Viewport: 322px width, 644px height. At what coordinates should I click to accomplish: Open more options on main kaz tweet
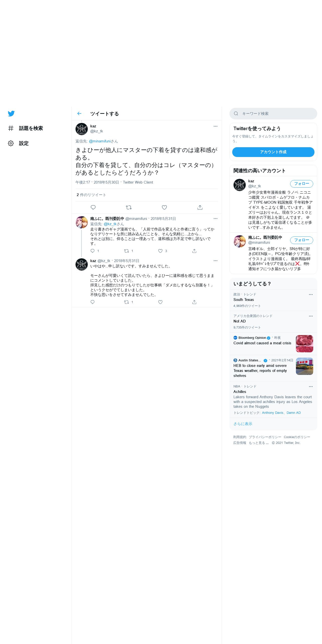(x=215, y=126)
